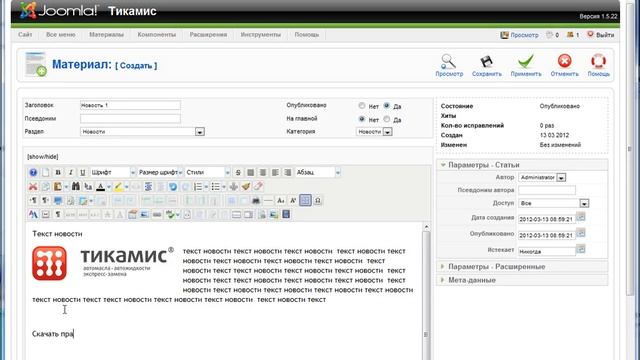Apply strikethrough formatting

(x=238, y=172)
